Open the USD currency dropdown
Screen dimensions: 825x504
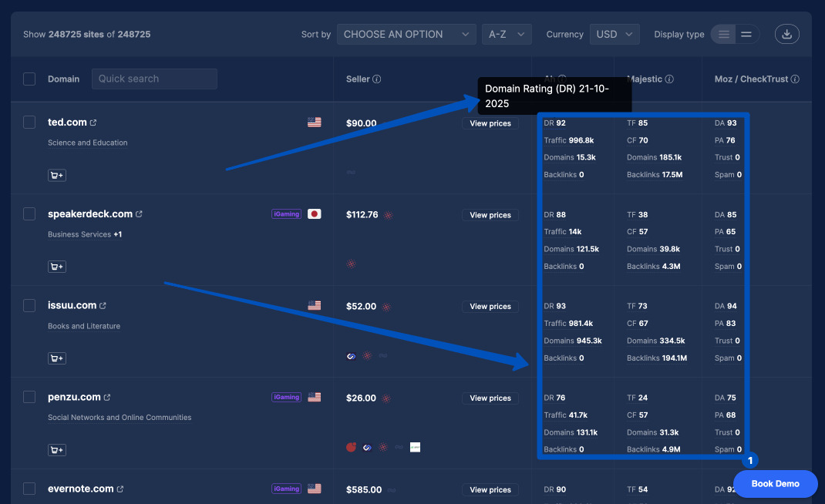614,34
